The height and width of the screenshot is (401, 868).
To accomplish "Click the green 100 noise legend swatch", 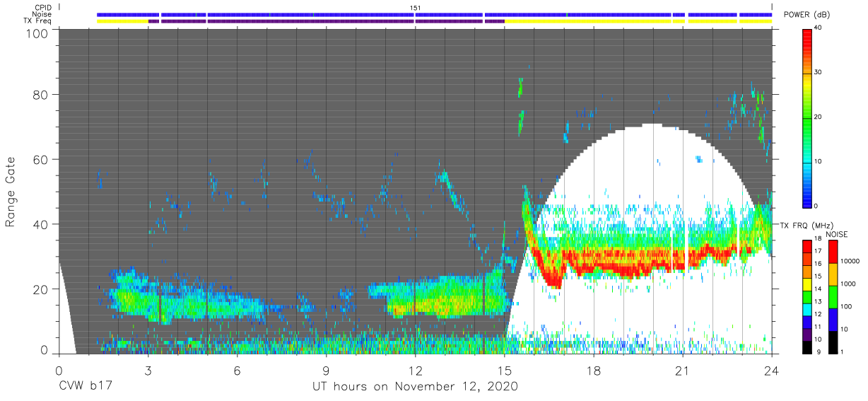I will [x=833, y=297].
